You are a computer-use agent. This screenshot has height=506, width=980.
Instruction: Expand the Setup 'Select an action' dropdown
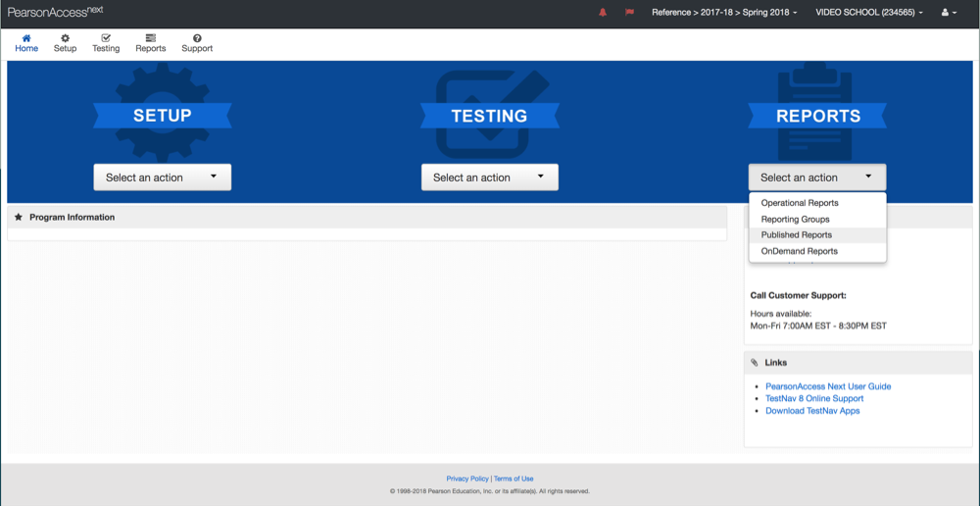pyautogui.click(x=162, y=177)
